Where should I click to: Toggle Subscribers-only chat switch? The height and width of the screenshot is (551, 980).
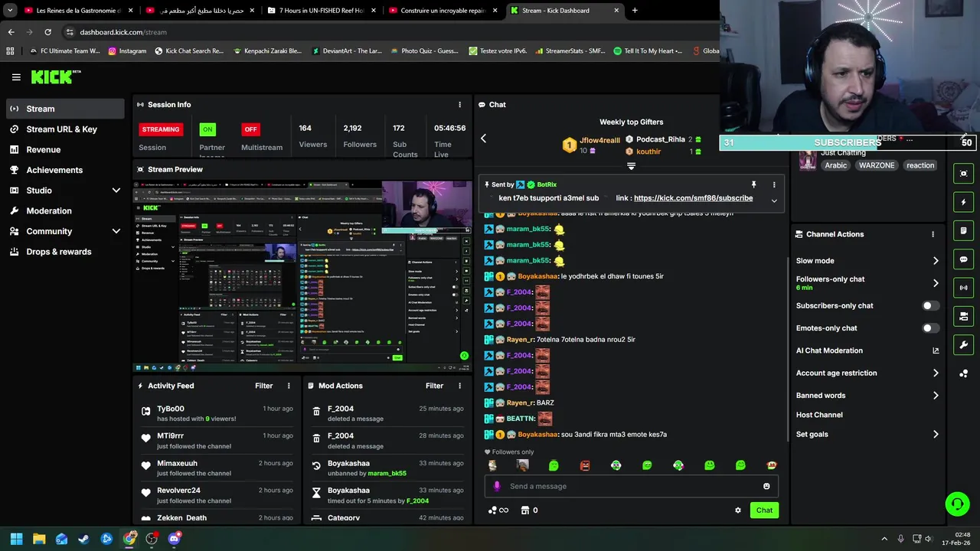coord(930,305)
